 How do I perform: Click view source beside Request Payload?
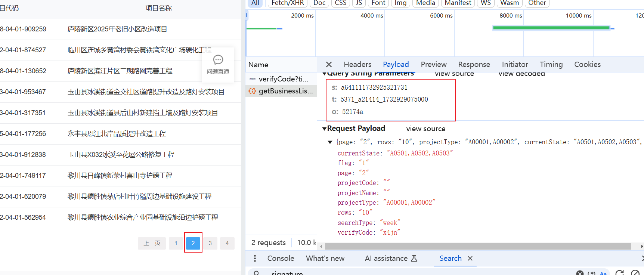point(425,129)
